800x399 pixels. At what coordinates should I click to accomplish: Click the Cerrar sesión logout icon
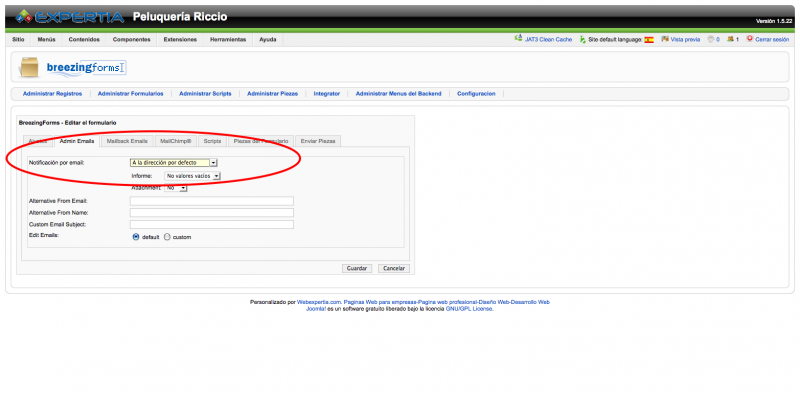(x=749, y=39)
